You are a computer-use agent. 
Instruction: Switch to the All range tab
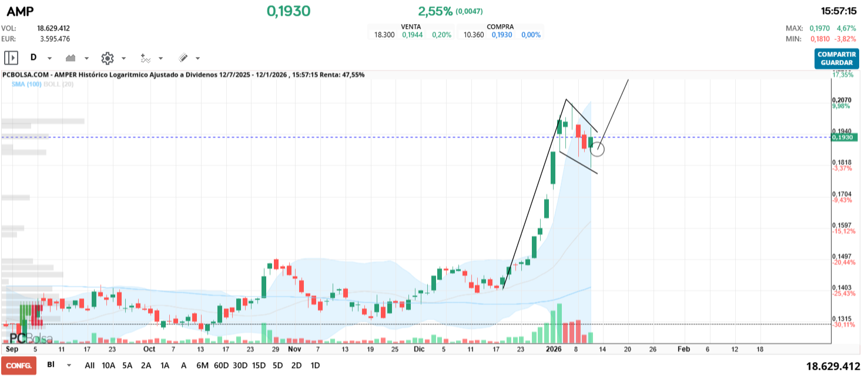click(x=89, y=365)
